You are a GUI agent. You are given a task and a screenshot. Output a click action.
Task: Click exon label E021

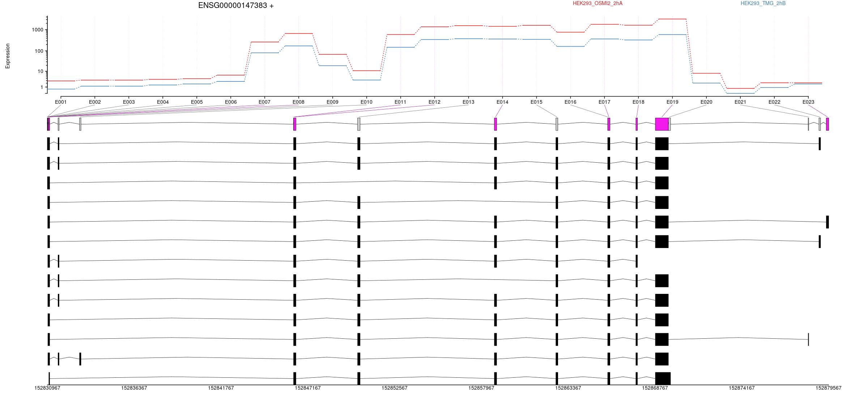pyautogui.click(x=740, y=102)
